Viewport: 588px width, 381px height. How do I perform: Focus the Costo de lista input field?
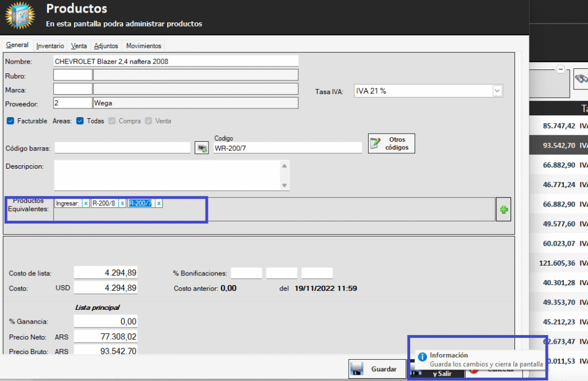click(x=106, y=273)
